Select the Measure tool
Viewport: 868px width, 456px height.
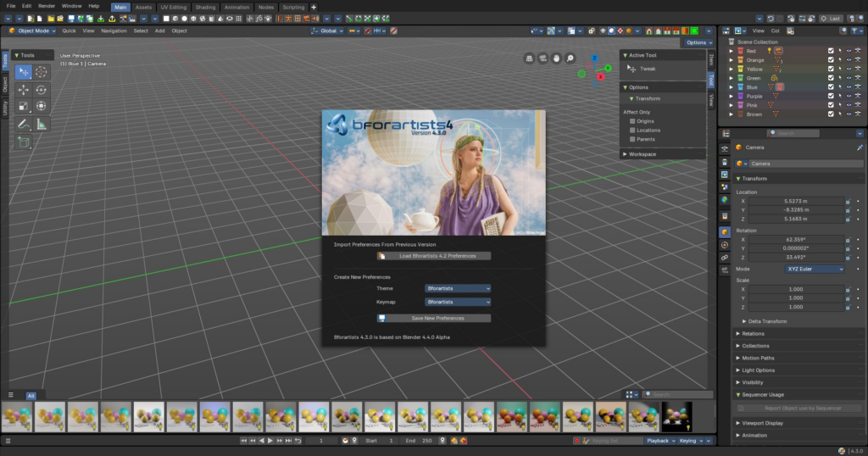click(x=41, y=124)
